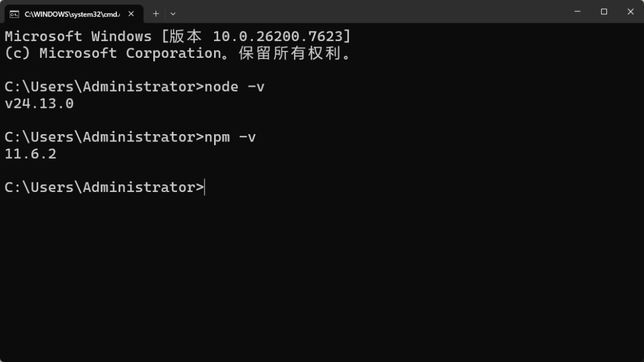This screenshot has width=644, height=362.
Task: Click the "Microsoft Windows" header text
Action: (78, 36)
